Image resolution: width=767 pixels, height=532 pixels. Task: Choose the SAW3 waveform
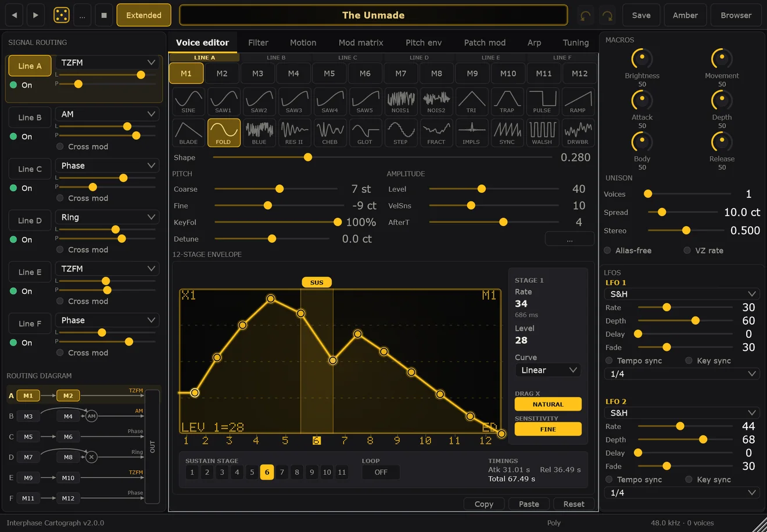pos(295,101)
